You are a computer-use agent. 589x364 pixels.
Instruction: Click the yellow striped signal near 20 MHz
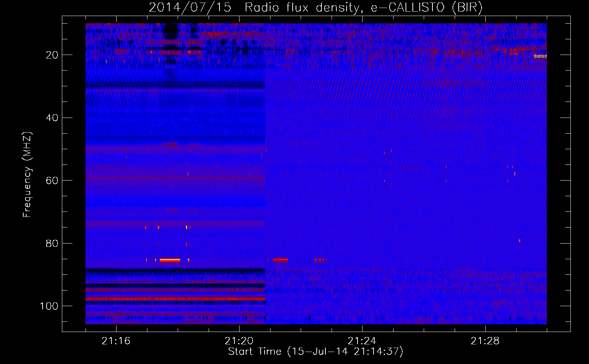pos(540,56)
